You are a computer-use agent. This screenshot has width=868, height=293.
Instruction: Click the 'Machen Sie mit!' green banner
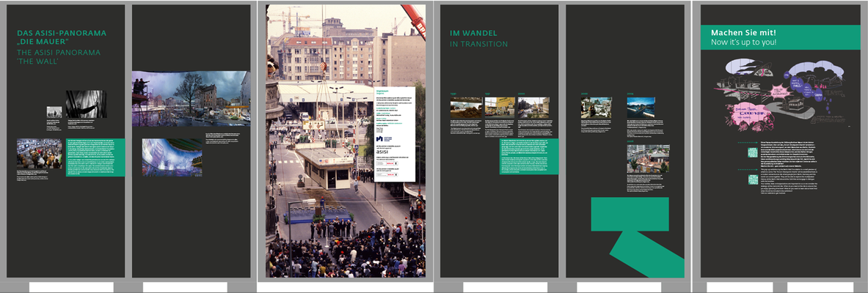[x=781, y=37]
